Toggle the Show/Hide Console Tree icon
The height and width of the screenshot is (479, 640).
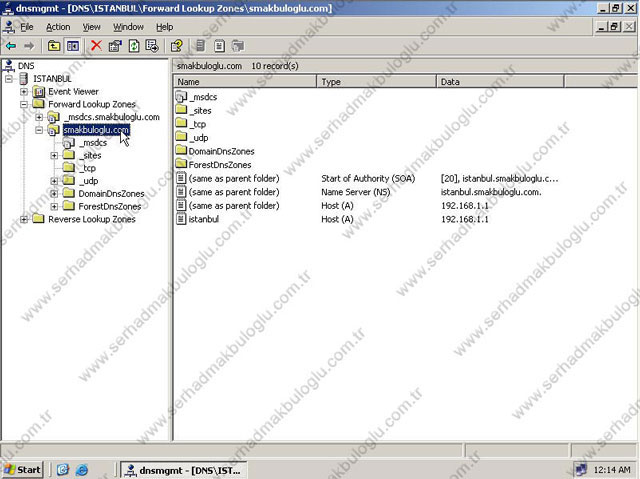click(x=73, y=46)
